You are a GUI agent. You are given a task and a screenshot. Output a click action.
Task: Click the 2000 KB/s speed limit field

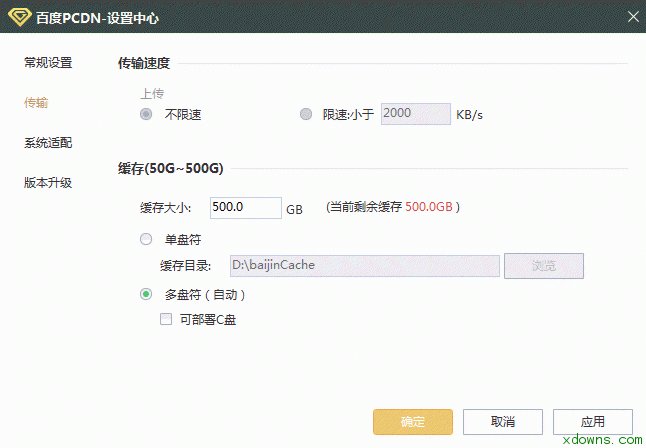pyautogui.click(x=415, y=114)
